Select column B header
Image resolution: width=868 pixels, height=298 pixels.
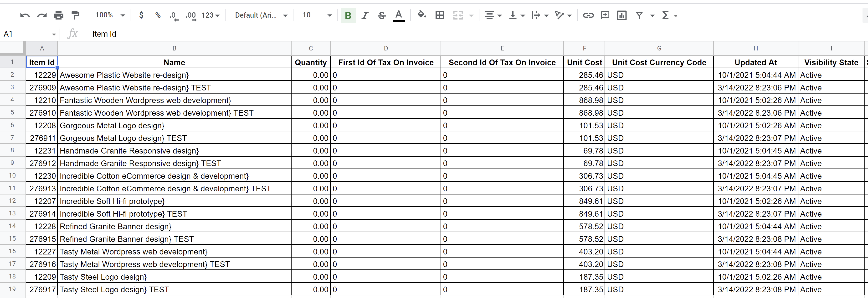coord(174,48)
